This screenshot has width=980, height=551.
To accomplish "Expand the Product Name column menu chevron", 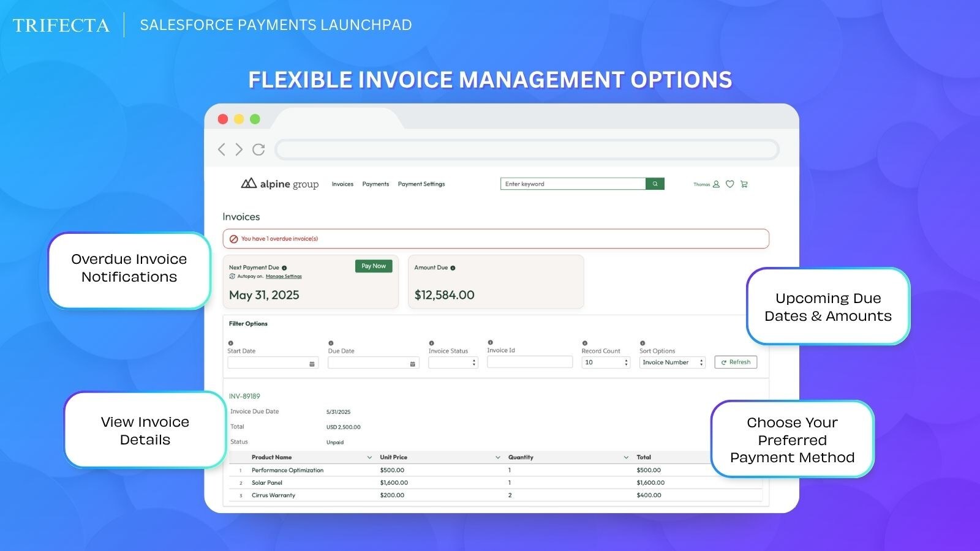I will [369, 457].
